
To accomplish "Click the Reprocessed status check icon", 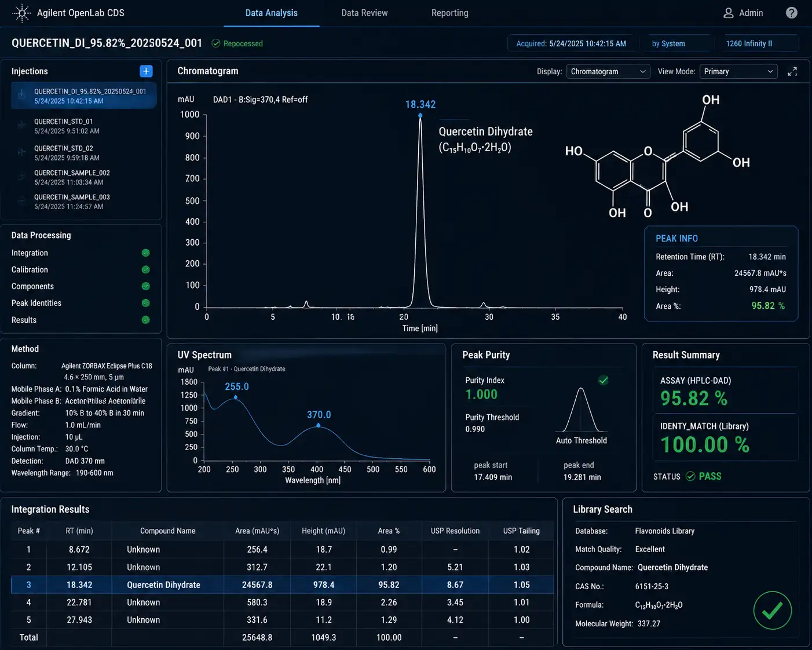I will click(216, 43).
